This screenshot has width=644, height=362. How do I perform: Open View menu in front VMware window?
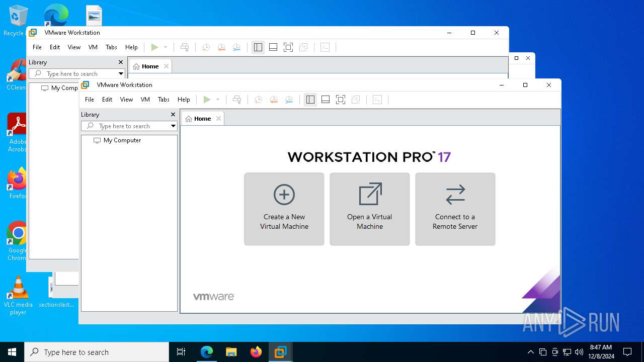(126, 100)
